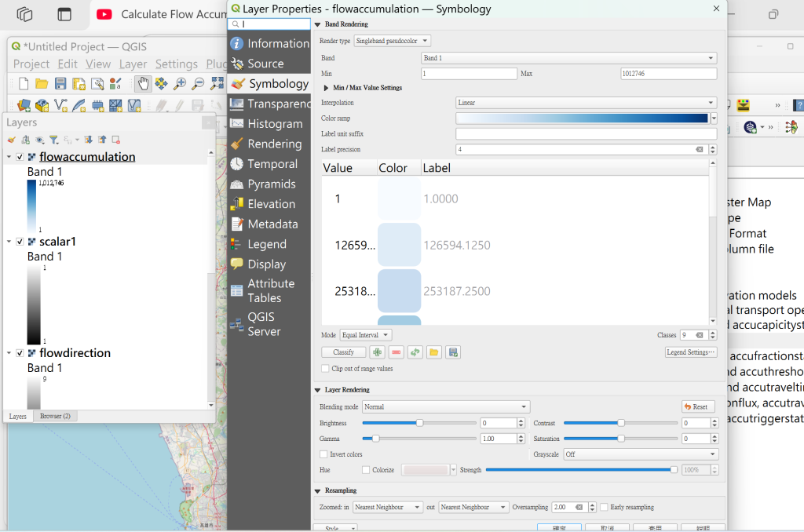Image resolution: width=804 pixels, height=532 pixels.
Task: Collapse flowaccumulation layer tree node
Action: 9,157
